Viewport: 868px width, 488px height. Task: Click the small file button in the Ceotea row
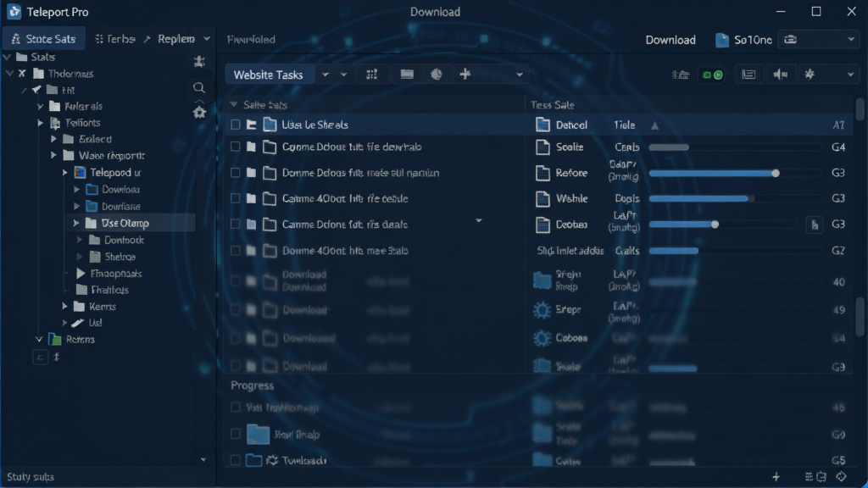815,225
